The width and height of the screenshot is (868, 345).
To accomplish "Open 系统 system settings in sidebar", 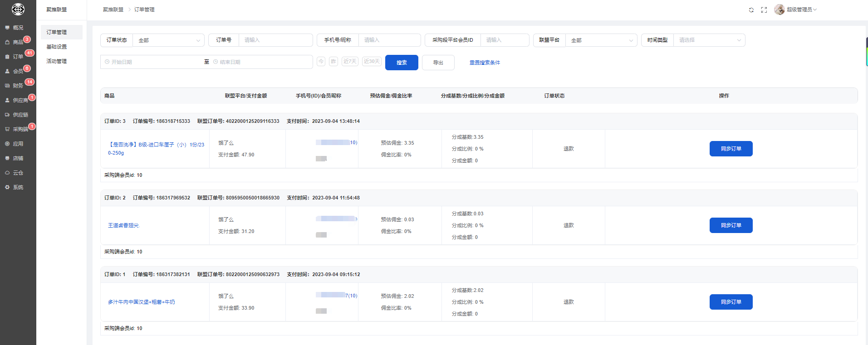I will [18, 187].
